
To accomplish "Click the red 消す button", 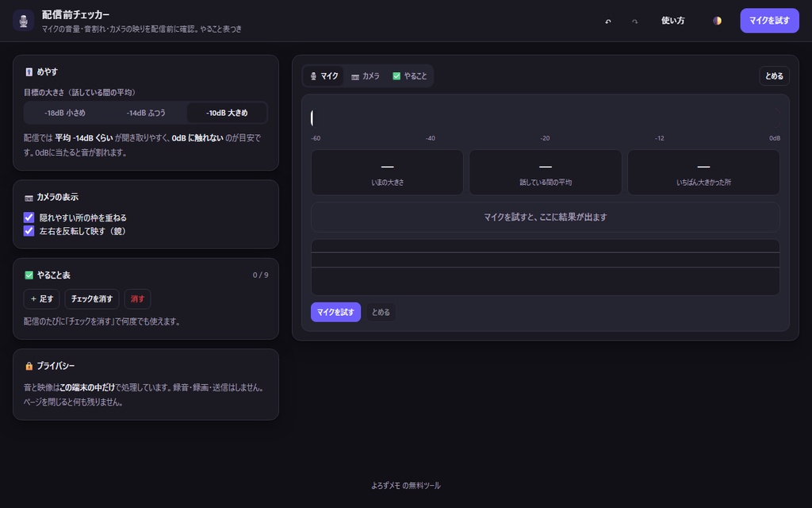I will click(x=138, y=299).
